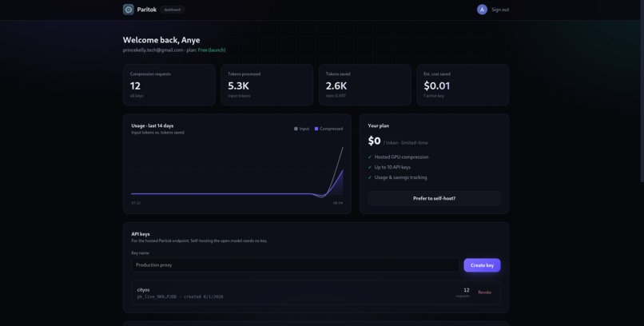Screen dimensions: 644x326
Task: Focus the Key name input field
Action: tap(295, 265)
